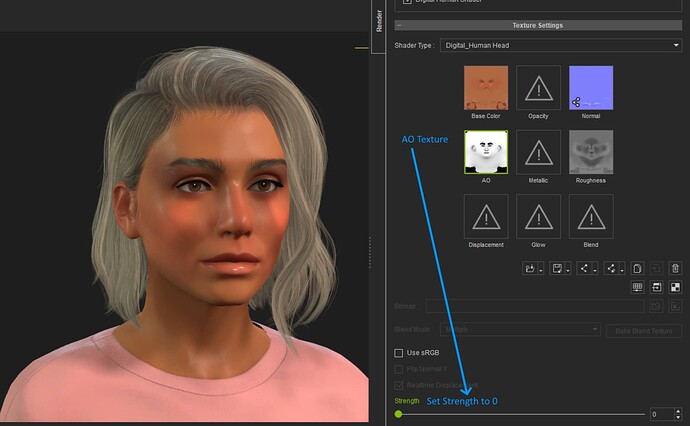Open the Render side tab
The height and width of the screenshot is (426, 690).
click(x=378, y=21)
